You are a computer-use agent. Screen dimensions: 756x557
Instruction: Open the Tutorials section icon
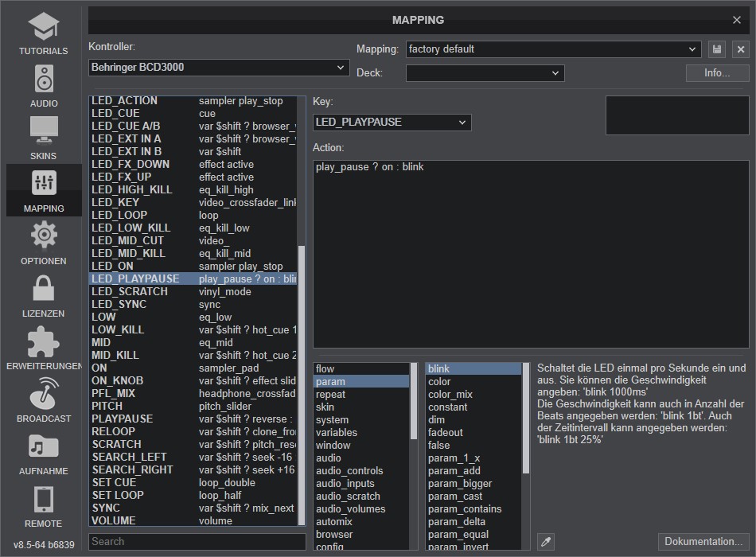point(44,26)
